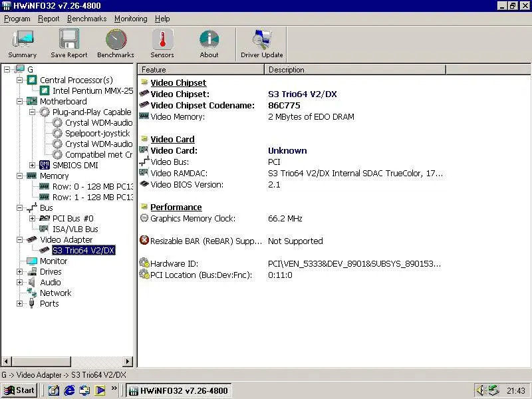Click the Description column header
This screenshot has height=399, width=532.
[x=355, y=70]
